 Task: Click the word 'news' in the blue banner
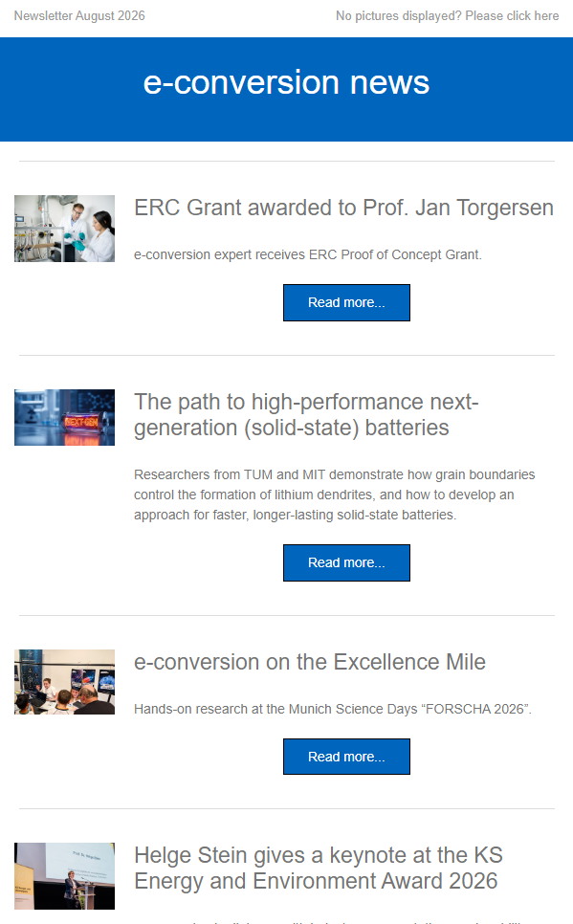pos(389,82)
